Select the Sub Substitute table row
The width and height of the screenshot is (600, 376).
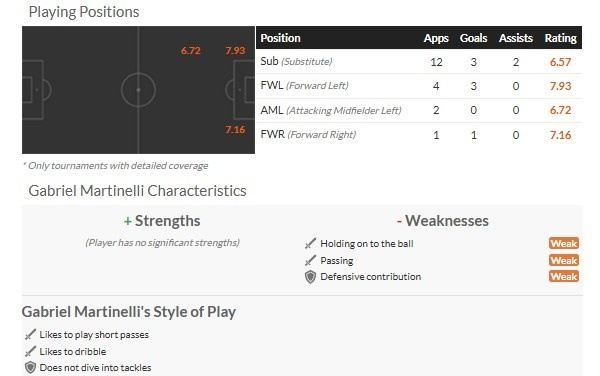(x=419, y=62)
